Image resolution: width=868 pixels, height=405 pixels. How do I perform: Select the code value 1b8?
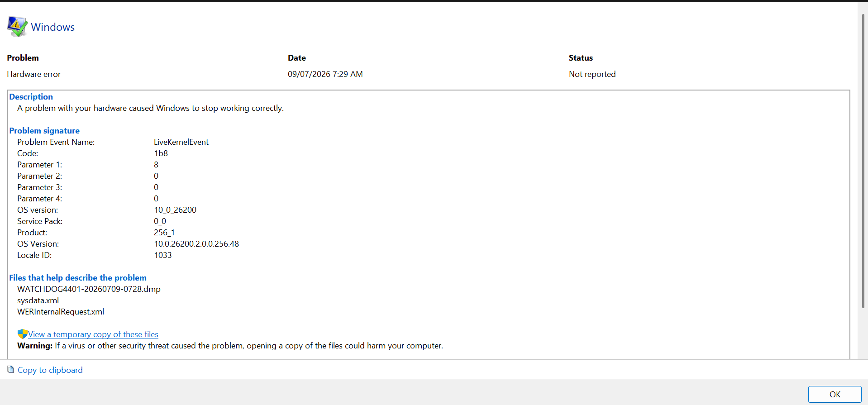click(x=161, y=153)
